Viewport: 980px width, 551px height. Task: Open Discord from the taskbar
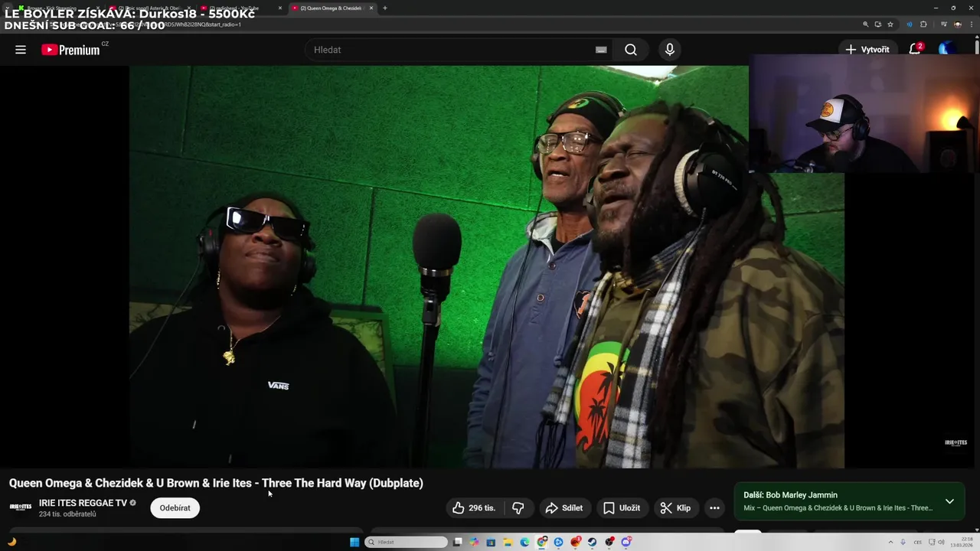click(627, 542)
